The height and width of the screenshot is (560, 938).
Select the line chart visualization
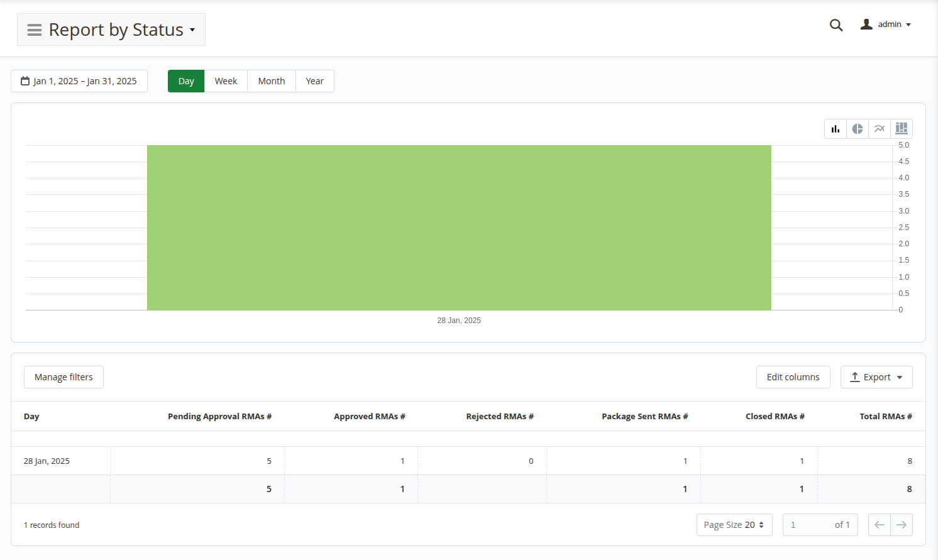pyautogui.click(x=880, y=128)
